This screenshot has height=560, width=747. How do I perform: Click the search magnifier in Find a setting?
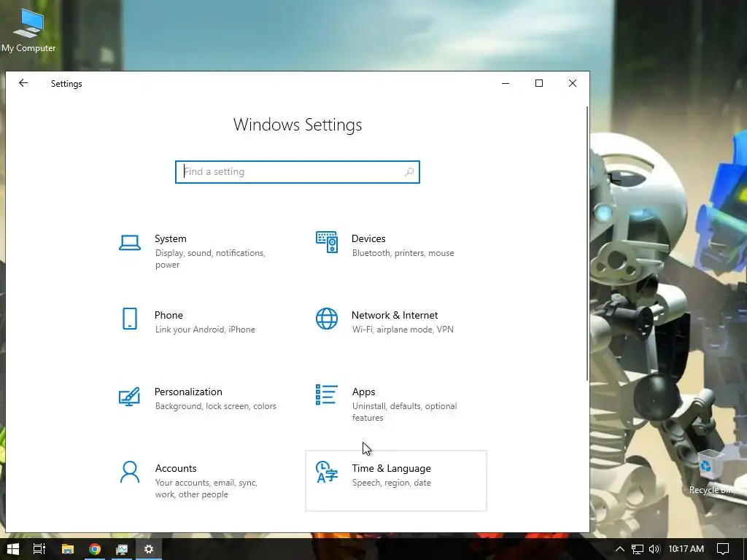[409, 172]
